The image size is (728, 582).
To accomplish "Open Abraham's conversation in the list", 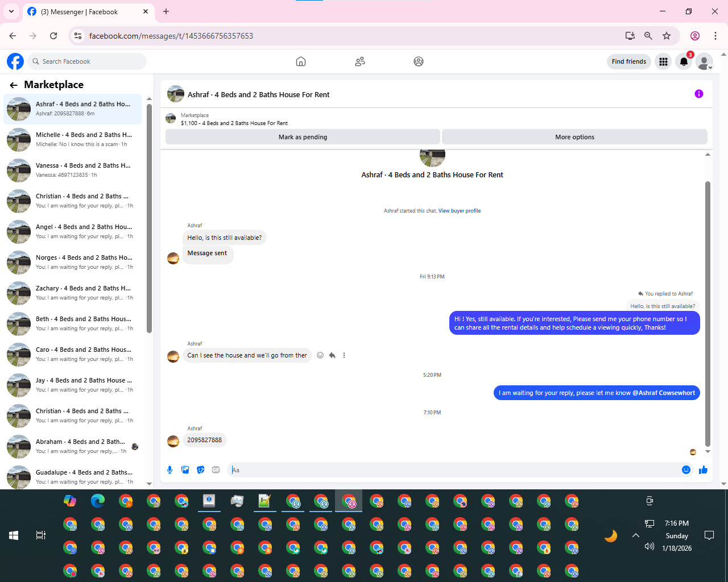I will click(73, 446).
